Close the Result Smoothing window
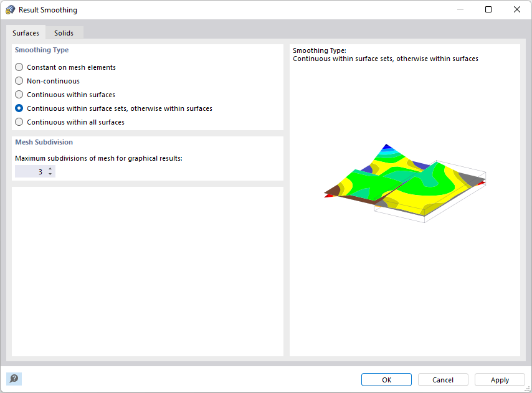 [x=516, y=9]
